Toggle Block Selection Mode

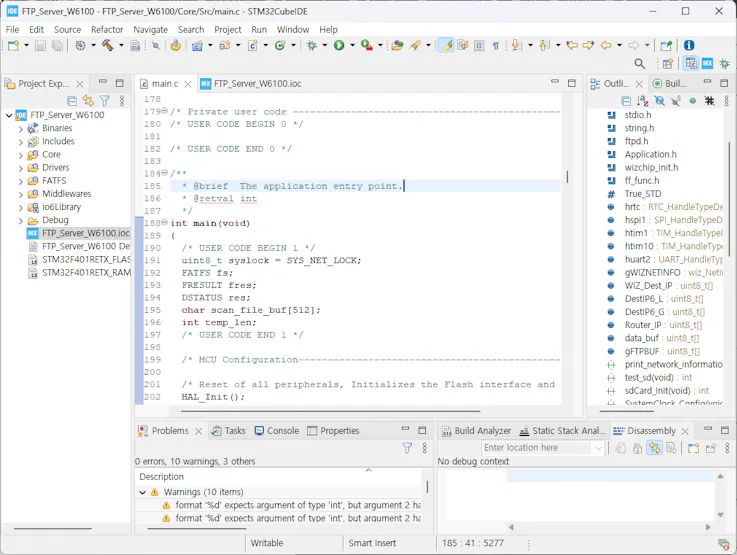click(x=479, y=45)
